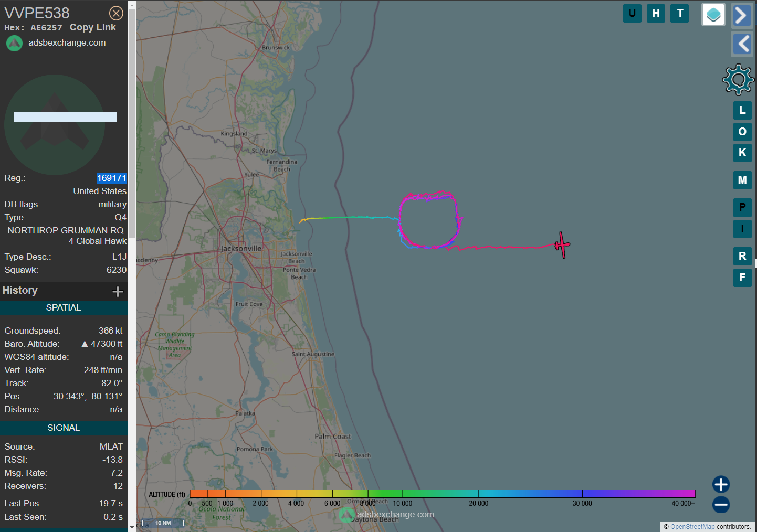Zoom out with the minus button
The width and height of the screenshot is (757, 532).
[x=721, y=505]
